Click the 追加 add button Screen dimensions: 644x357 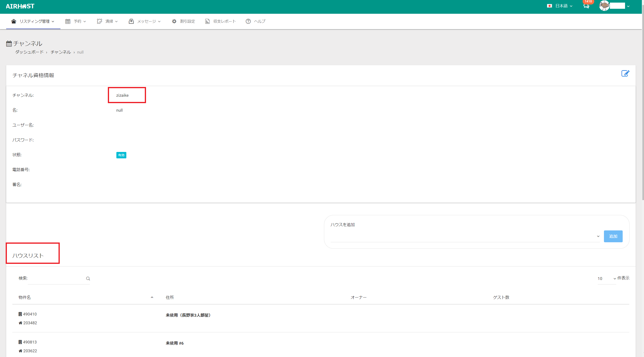(x=613, y=236)
